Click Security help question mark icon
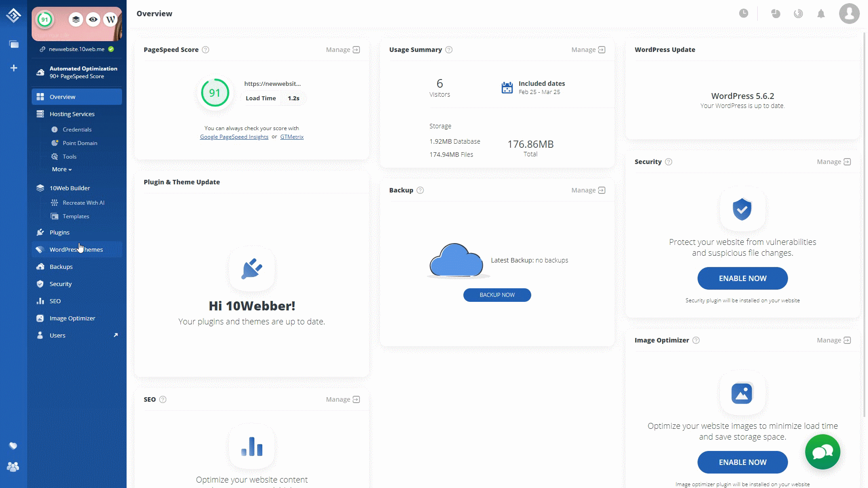The height and width of the screenshot is (488, 868). [x=669, y=162]
